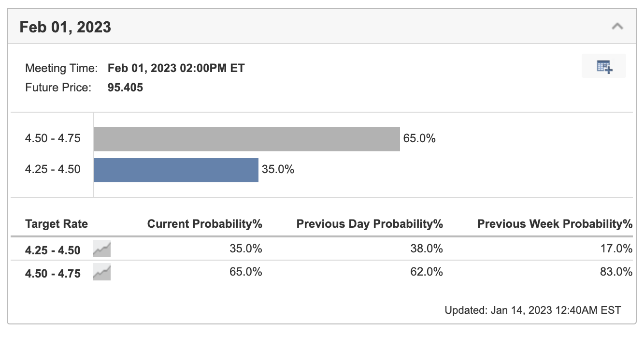644x337 pixels.
Task: Select the 4.50 - 4.75 table row label
Action: pyautogui.click(x=53, y=273)
